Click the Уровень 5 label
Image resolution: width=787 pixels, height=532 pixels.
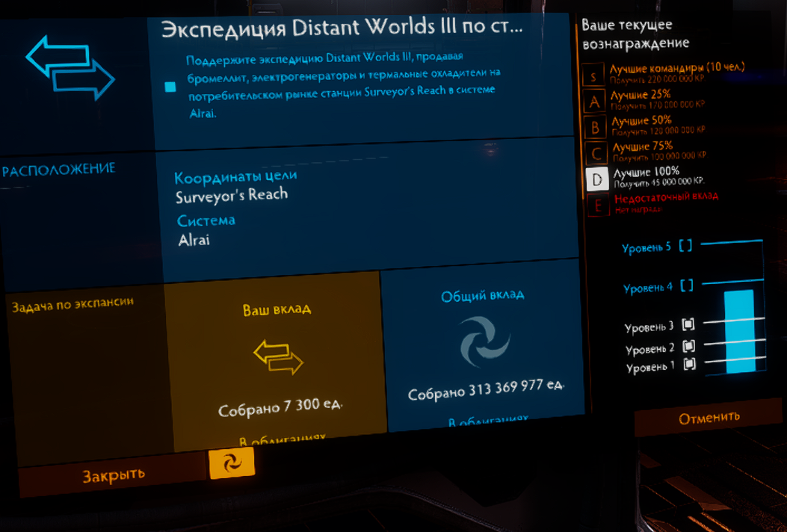coord(646,247)
